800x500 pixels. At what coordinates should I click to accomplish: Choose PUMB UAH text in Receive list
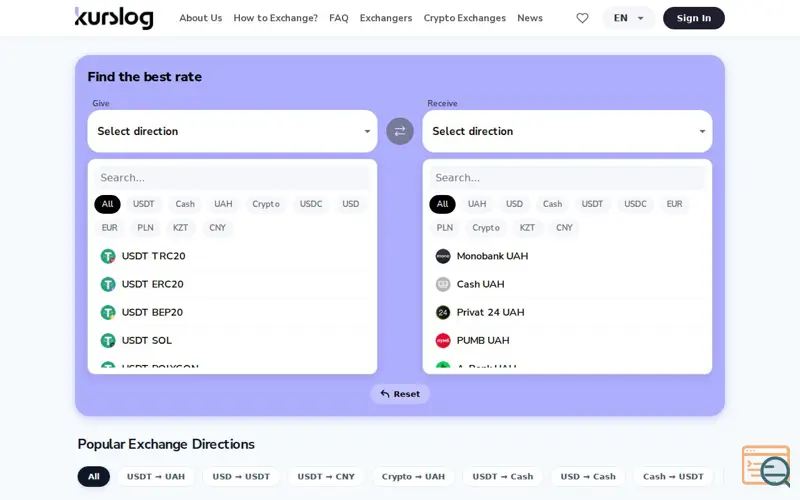pyautogui.click(x=483, y=340)
